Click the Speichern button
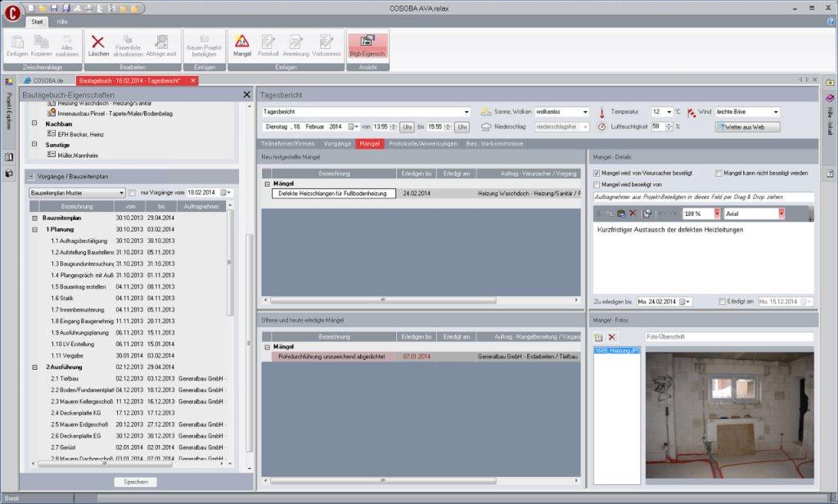 click(x=135, y=482)
